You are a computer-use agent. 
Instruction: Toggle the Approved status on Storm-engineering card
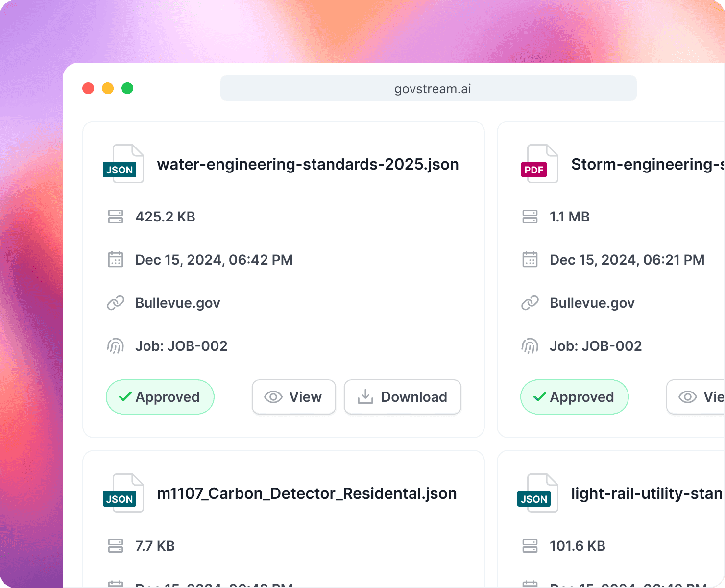click(574, 397)
